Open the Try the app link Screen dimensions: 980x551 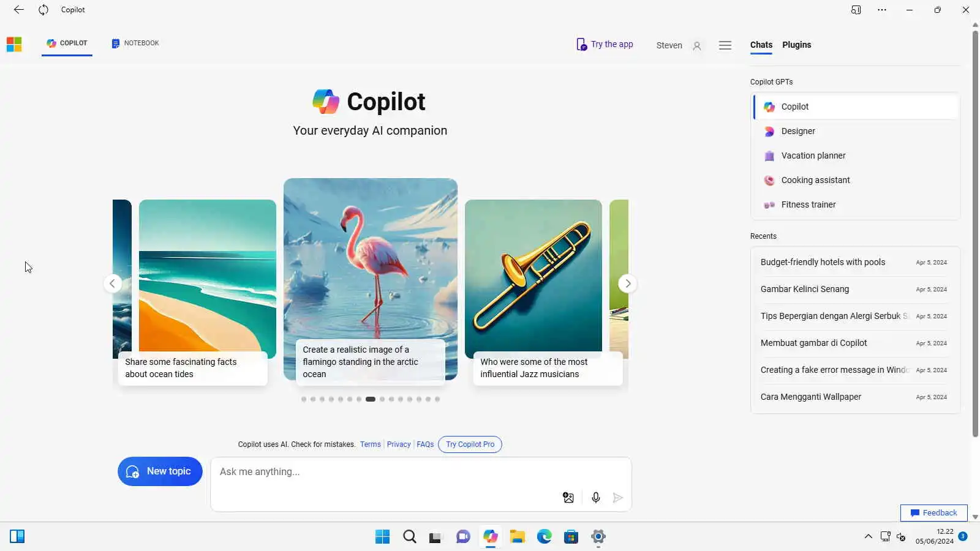[x=605, y=44]
